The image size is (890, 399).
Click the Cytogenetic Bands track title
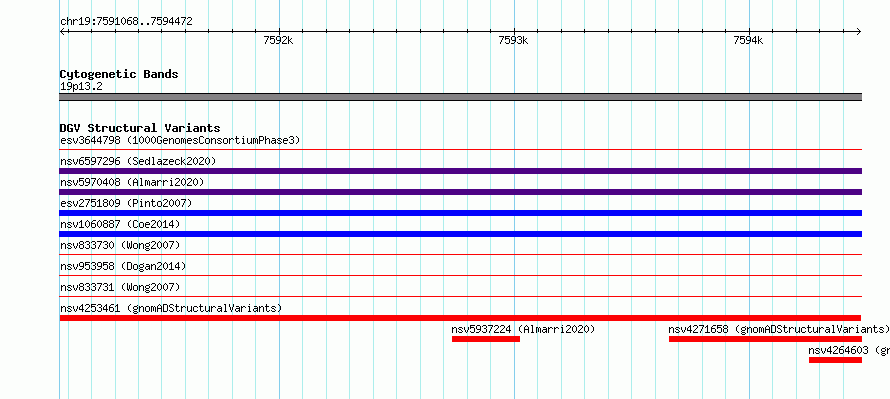119,74
